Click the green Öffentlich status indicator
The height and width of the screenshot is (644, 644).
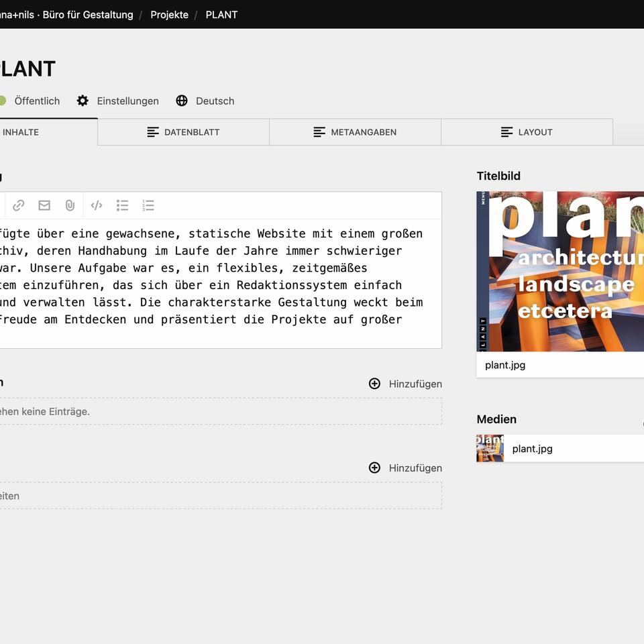coord(2,101)
